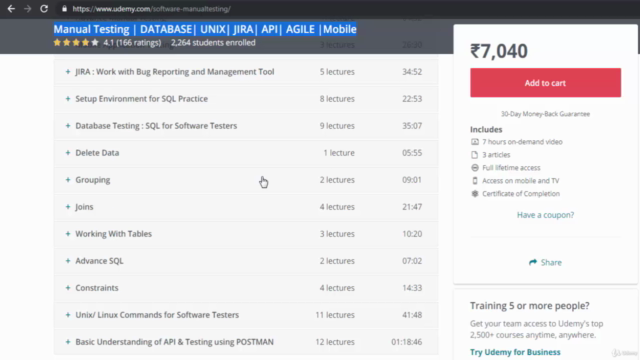This screenshot has width=640, height=360.
Task: Click the document icon beside 3 articles
Action: click(474, 155)
